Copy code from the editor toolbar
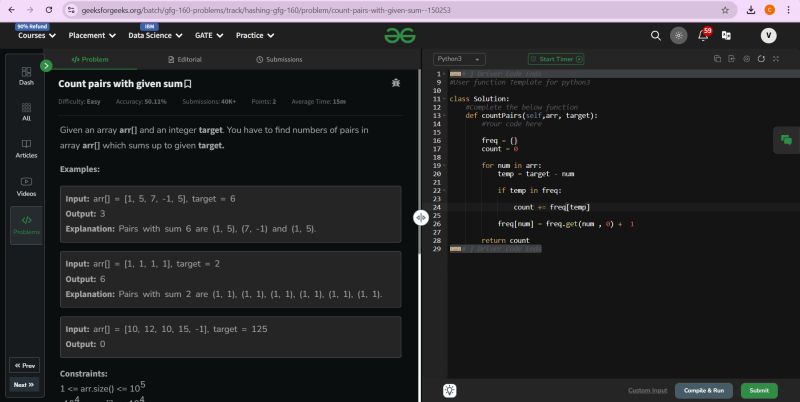Screen dimensions: 800x402 click(717, 59)
